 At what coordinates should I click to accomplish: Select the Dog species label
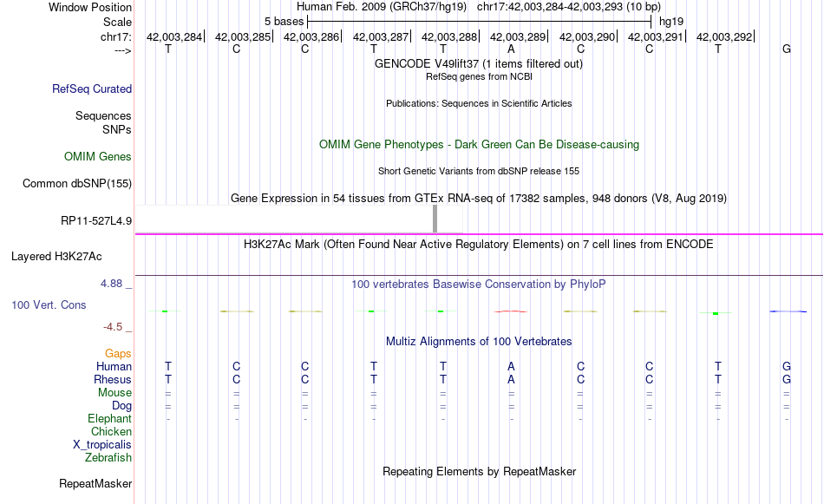(122, 406)
